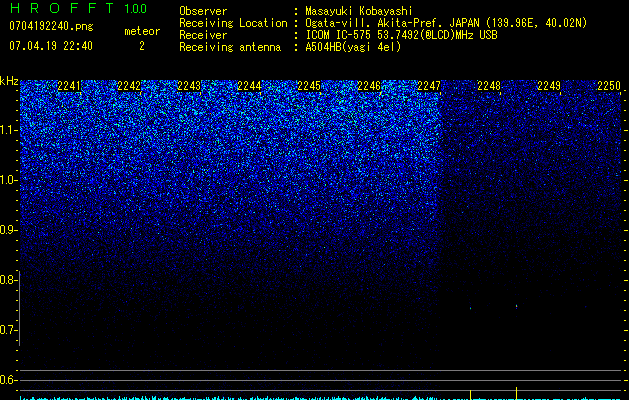This screenshot has height=400, width=629.
Task: Click the 2249 time marker
Action: 549,86
